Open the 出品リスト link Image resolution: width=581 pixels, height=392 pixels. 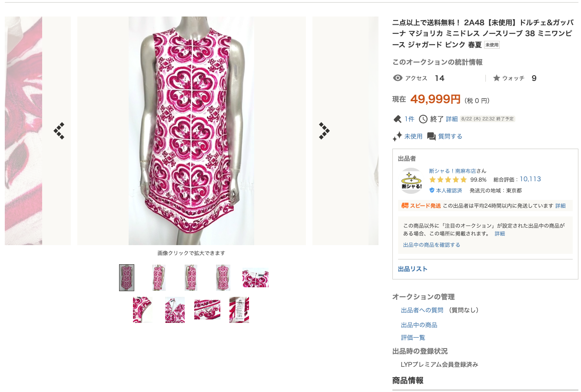[x=412, y=269]
